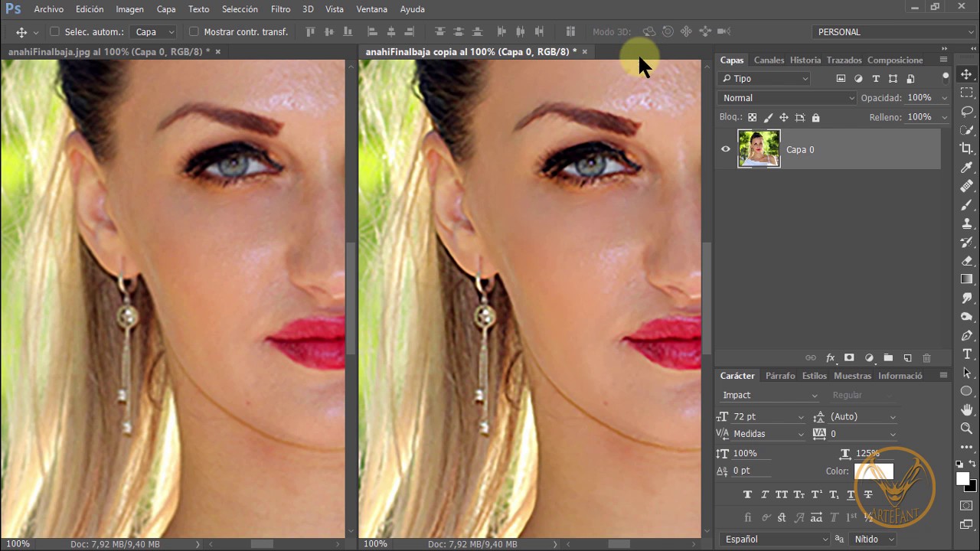The image size is (980, 551).
Task: Select the Eyedropper tool
Action: (x=966, y=168)
